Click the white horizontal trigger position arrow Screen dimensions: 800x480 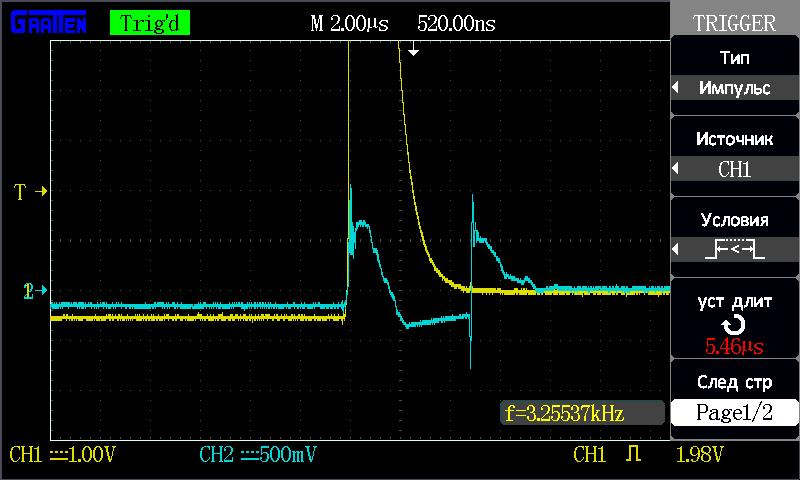(413, 49)
